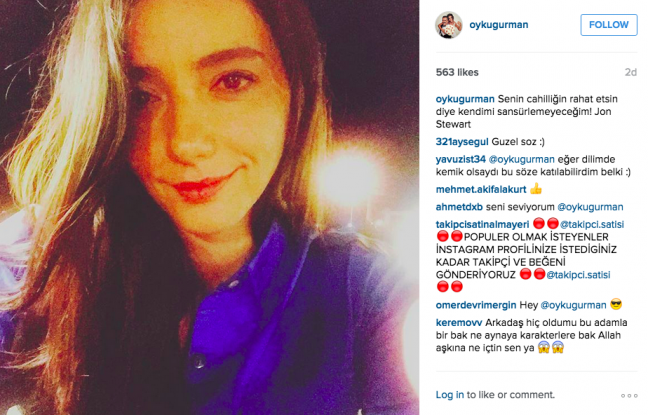
Task: Click first @takipci.satisi mention link
Action: [x=592, y=224]
